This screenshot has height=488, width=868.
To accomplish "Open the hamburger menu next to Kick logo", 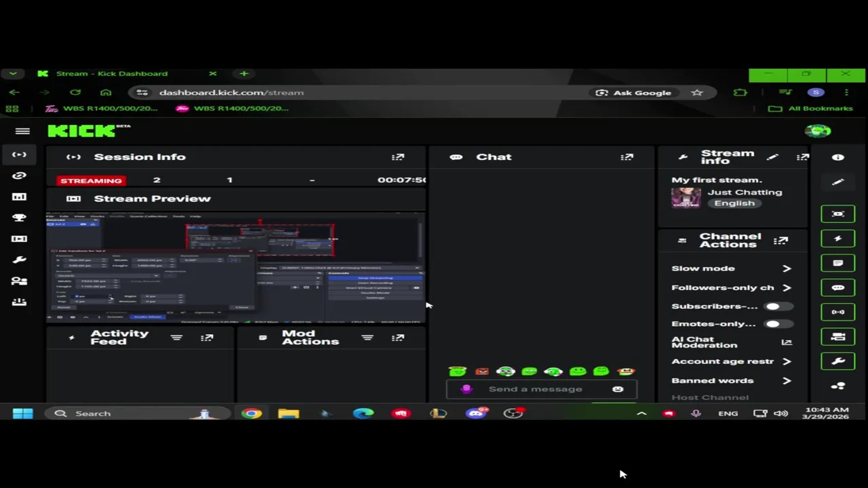I will (x=22, y=131).
